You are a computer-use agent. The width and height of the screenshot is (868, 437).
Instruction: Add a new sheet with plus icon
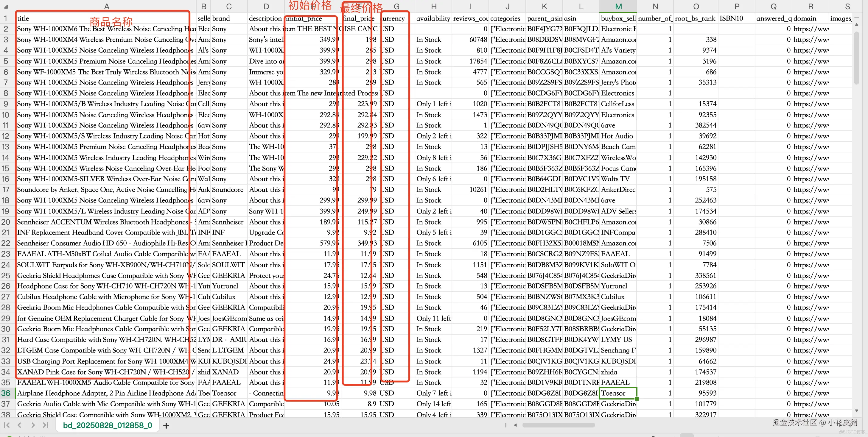tap(166, 426)
